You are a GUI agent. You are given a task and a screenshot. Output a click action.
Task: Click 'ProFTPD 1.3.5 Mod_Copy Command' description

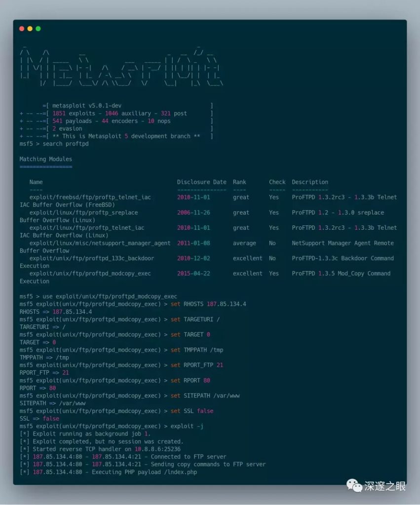click(x=341, y=273)
